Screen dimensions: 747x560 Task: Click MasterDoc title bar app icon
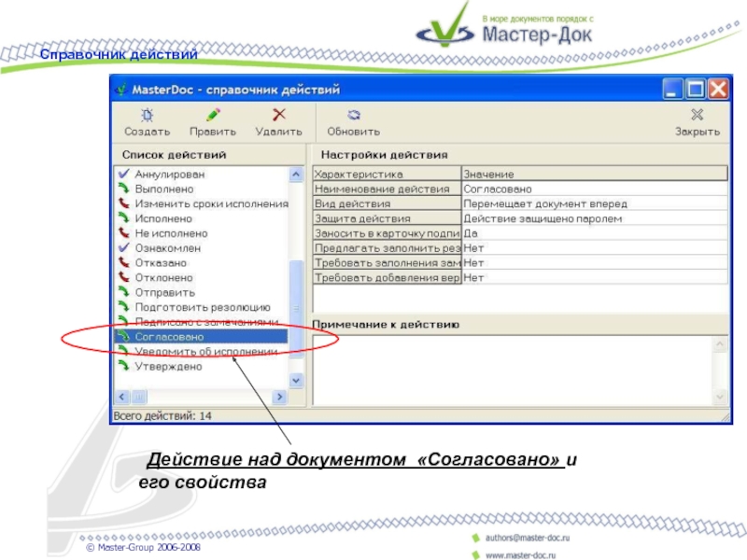point(121,89)
